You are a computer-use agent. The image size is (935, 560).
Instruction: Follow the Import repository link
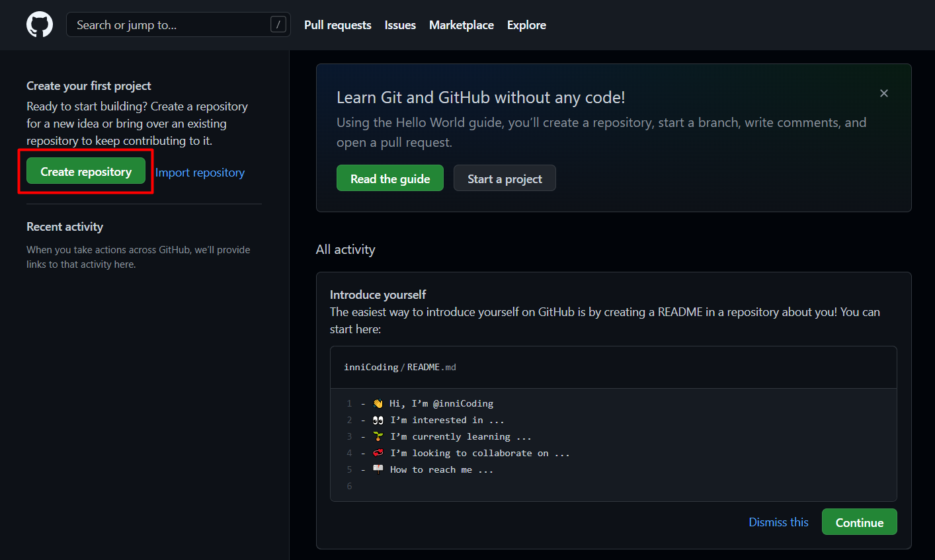(x=200, y=173)
